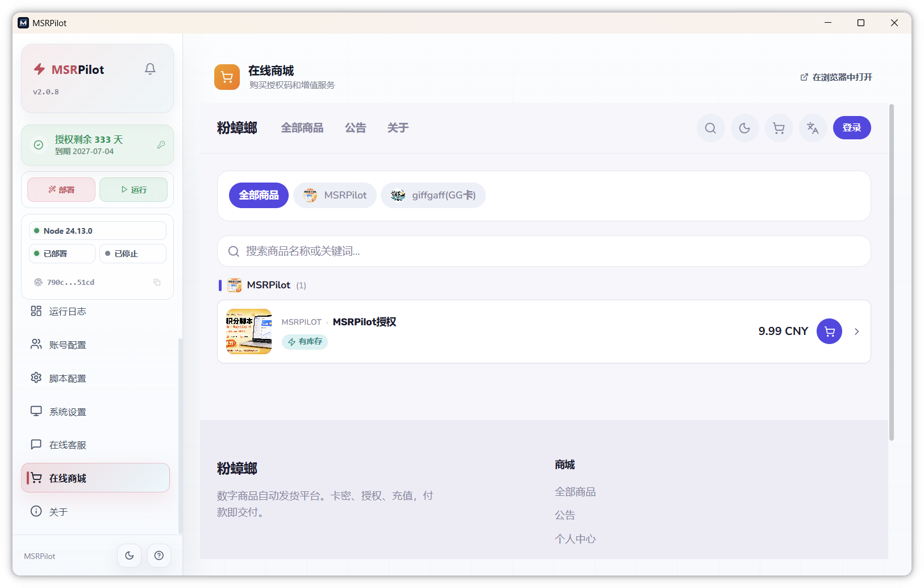
Task: Click the 粉蟑螂 shop brand logo
Action: coord(237,128)
